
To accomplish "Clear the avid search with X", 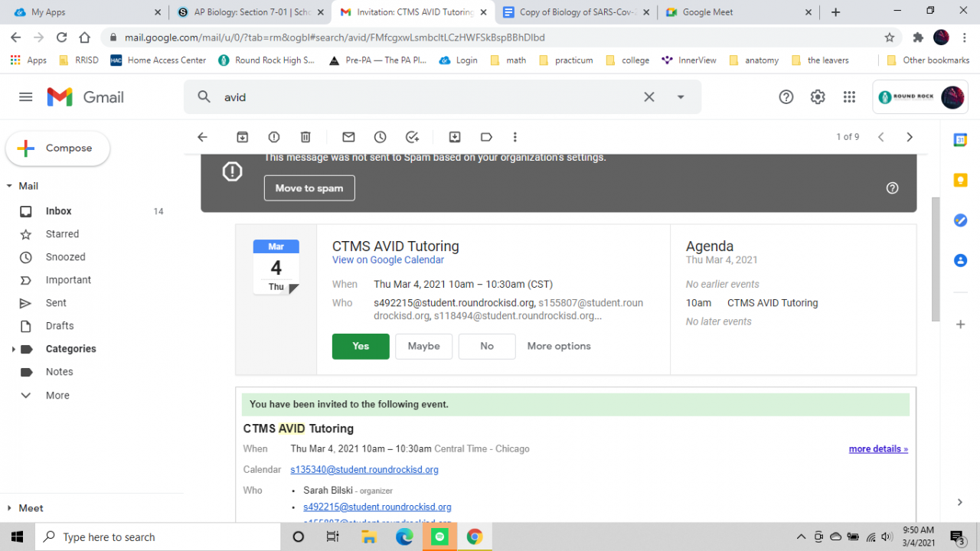I will (x=648, y=97).
